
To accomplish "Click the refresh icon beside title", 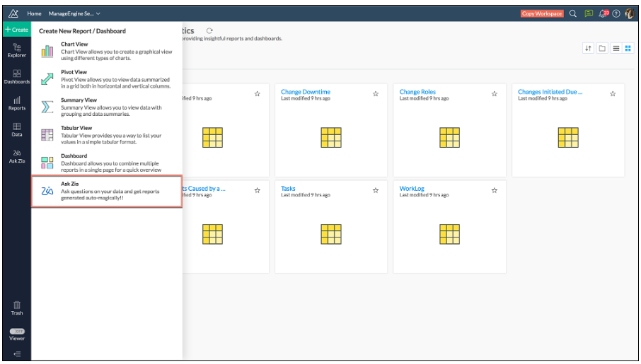I will [x=209, y=30].
